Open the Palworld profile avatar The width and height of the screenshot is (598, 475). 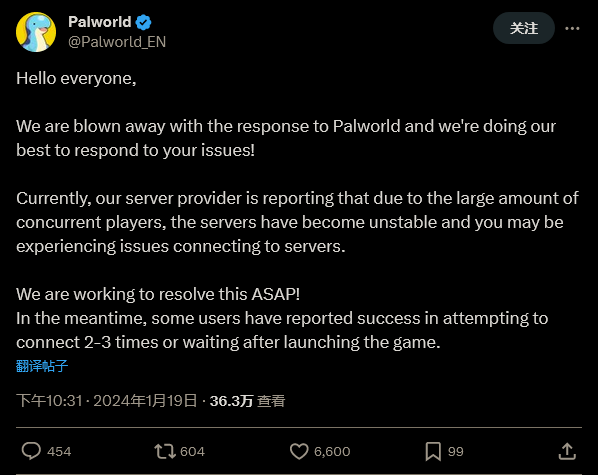(36, 32)
